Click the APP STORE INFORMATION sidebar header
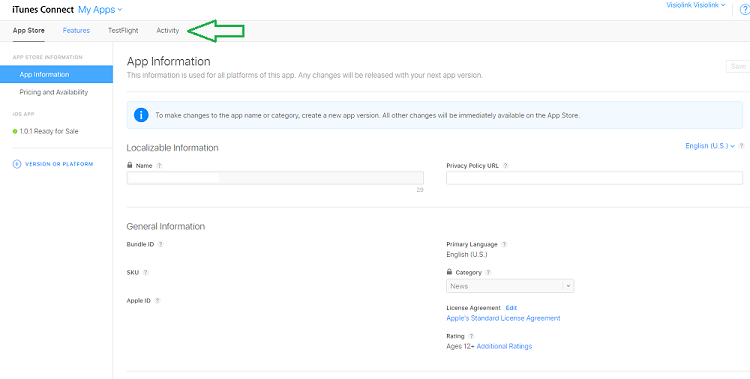750x379 pixels. coord(47,57)
